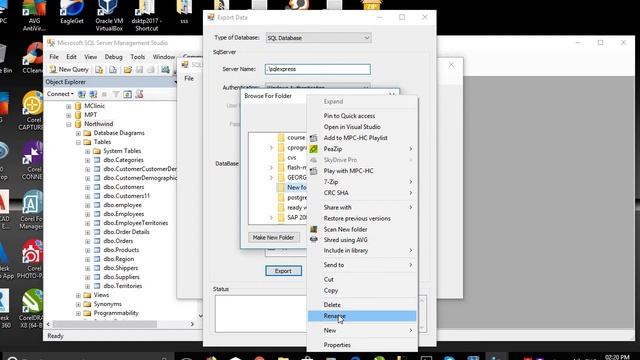Click the refresh icon in Object Explorer toolbar
The height and width of the screenshot is (360, 640).
click(127, 94)
